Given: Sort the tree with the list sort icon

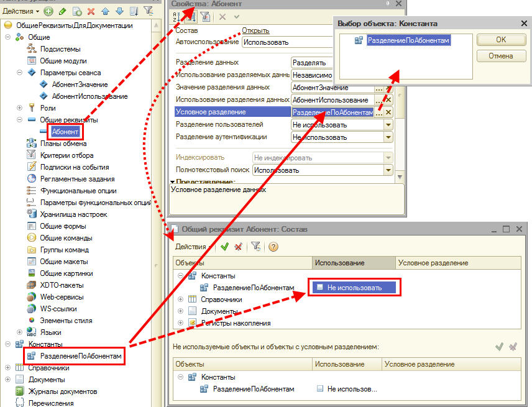Looking at the screenshot, I should [134, 11].
